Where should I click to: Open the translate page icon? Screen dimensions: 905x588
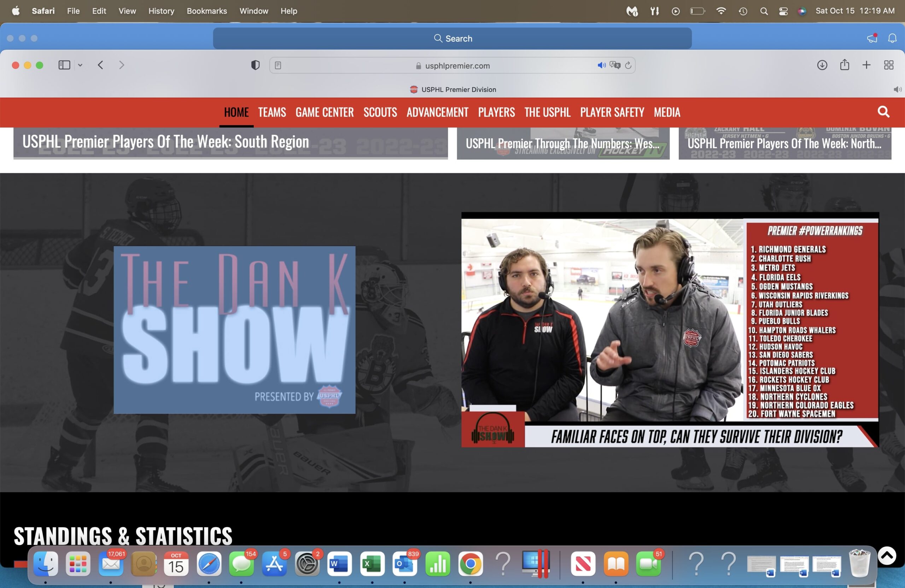pos(615,65)
